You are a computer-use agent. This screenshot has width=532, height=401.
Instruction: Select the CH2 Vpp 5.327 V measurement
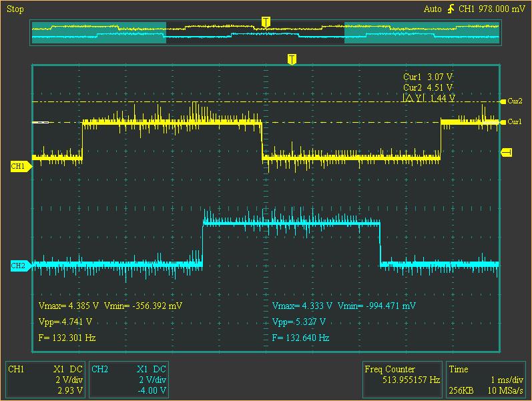click(299, 322)
